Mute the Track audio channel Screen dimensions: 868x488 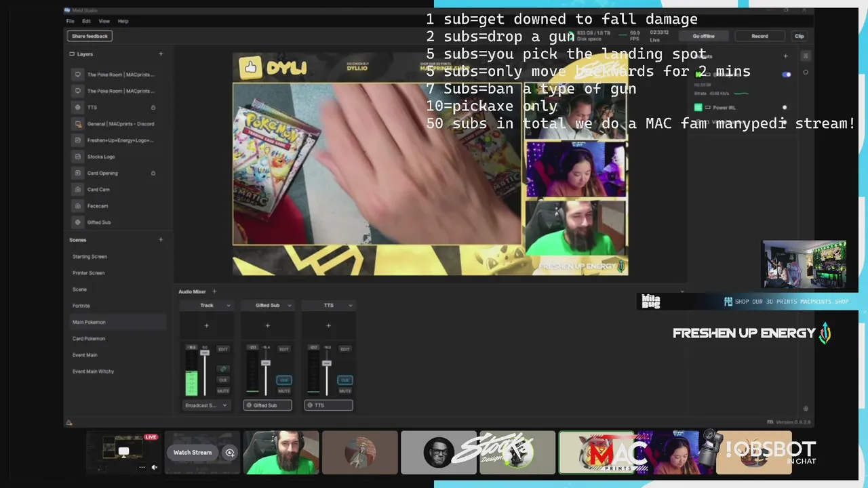(x=223, y=391)
